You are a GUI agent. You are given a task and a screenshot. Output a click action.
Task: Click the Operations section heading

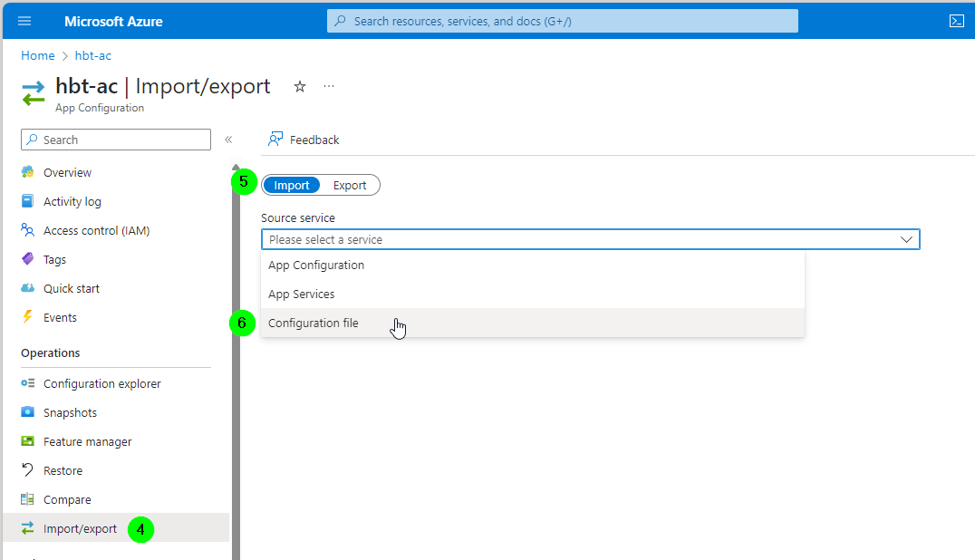[x=51, y=352]
